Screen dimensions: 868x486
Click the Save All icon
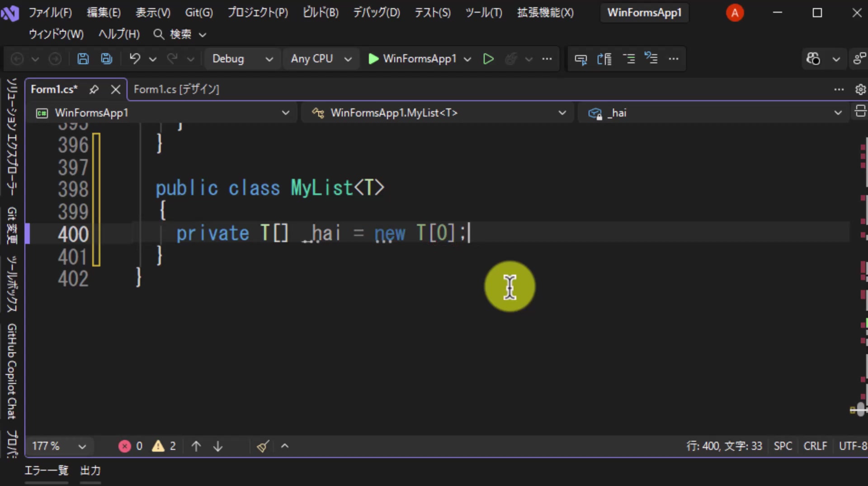pos(106,59)
